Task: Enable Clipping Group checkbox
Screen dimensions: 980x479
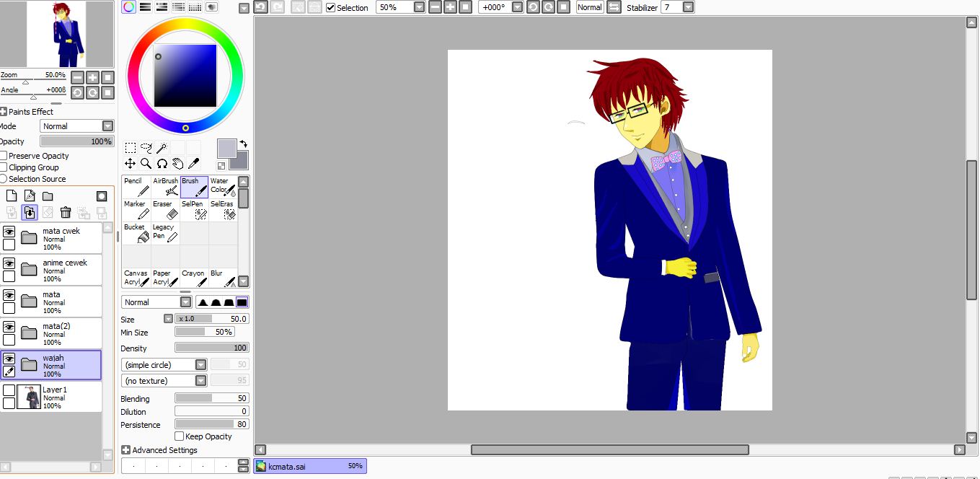Action: [4, 167]
